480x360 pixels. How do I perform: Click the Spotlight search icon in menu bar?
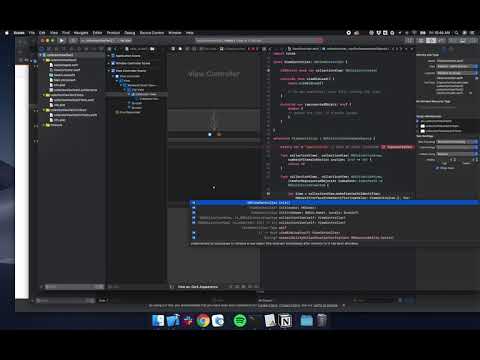click(456, 33)
